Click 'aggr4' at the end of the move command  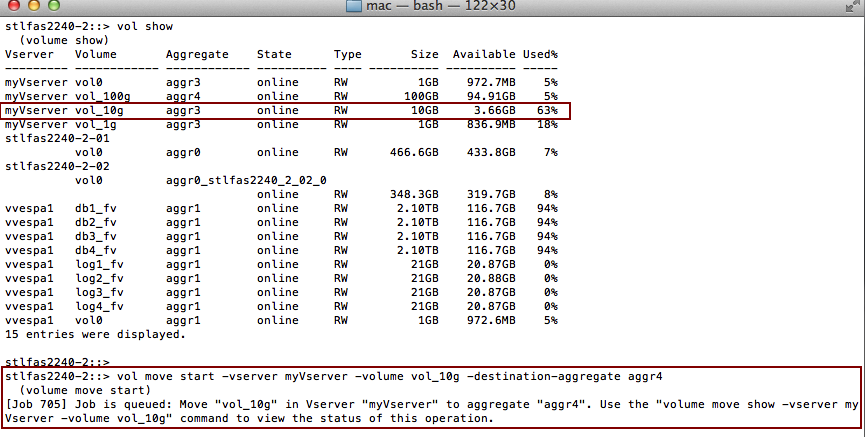[x=645, y=377]
